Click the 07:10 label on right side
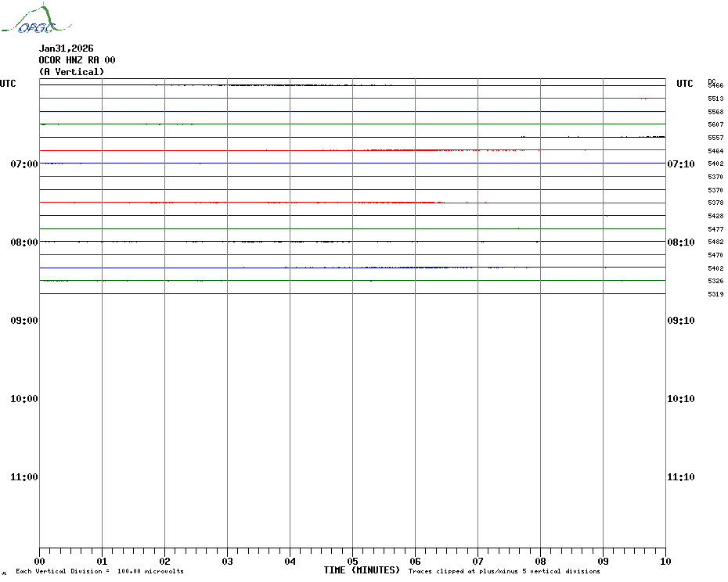 [x=680, y=164]
